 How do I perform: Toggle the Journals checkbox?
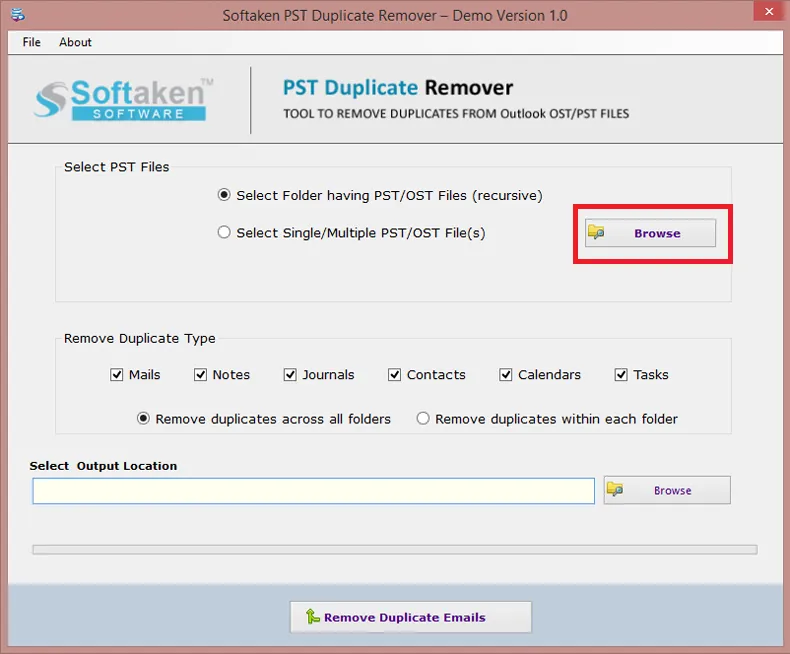(x=290, y=375)
